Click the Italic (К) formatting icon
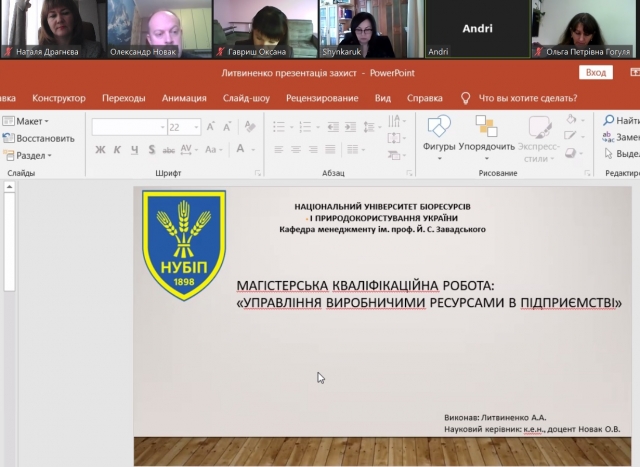The width and height of the screenshot is (640, 467). click(x=117, y=150)
